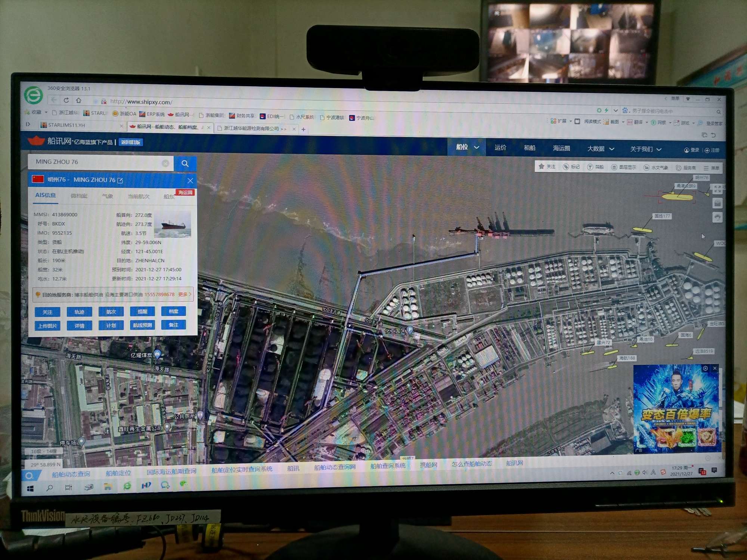This screenshot has height=560, width=747.
Task: Click the 轨迹 track button
Action: [x=79, y=312]
